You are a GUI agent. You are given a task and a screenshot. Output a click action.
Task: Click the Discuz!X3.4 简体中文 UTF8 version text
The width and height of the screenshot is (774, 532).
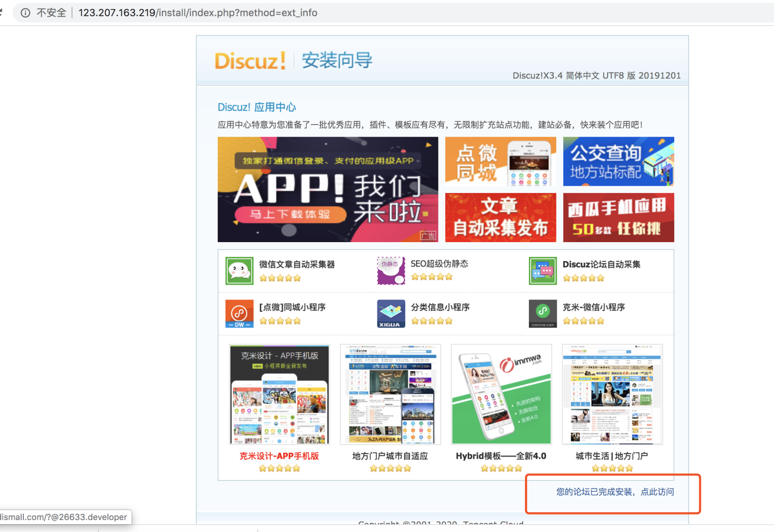[597, 75]
